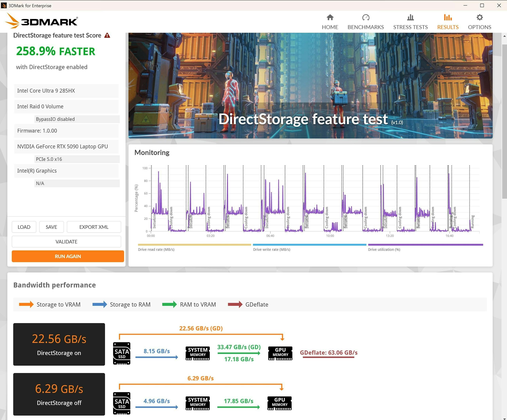Click the SAVE button
Screen dimensions: 507x420
[51, 227]
